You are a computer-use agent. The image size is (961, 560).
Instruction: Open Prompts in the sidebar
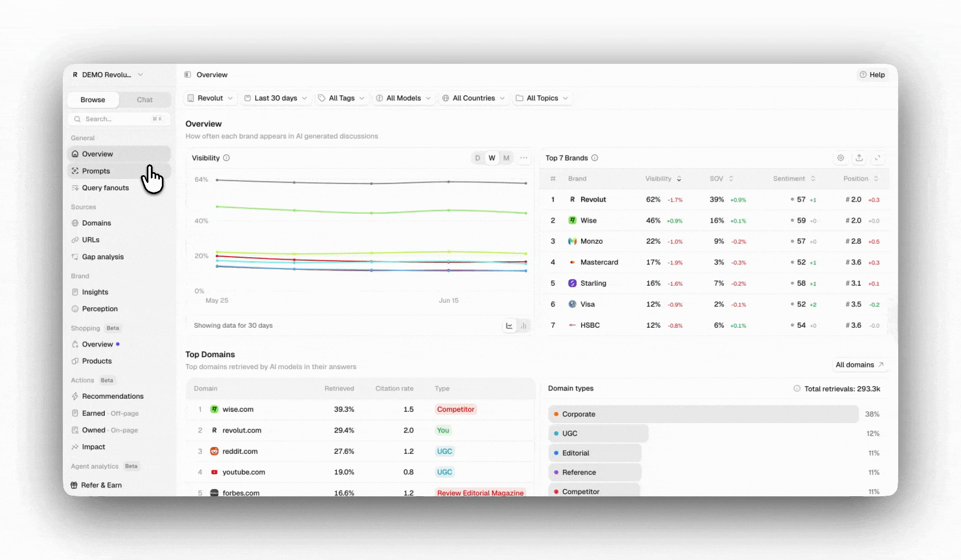pyautogui.click(x=119, y=171)
